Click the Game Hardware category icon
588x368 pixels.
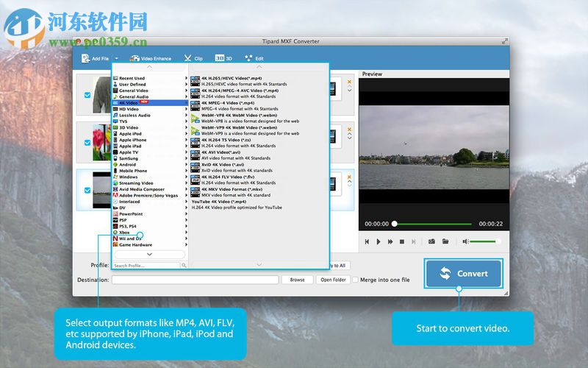coord(115,244)
